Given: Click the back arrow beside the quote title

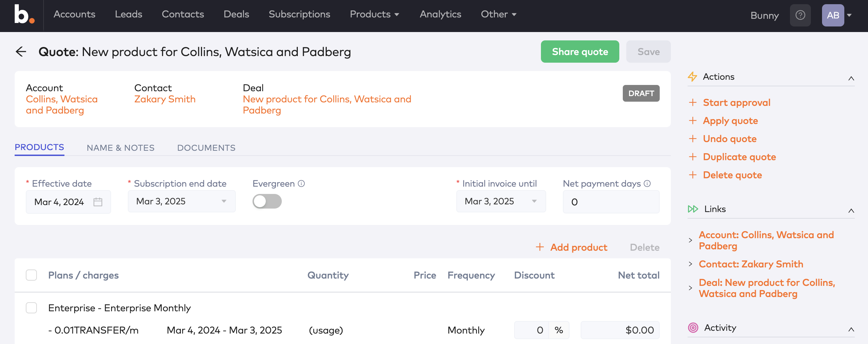Looking at the screenshot, I should click(21, 52).
